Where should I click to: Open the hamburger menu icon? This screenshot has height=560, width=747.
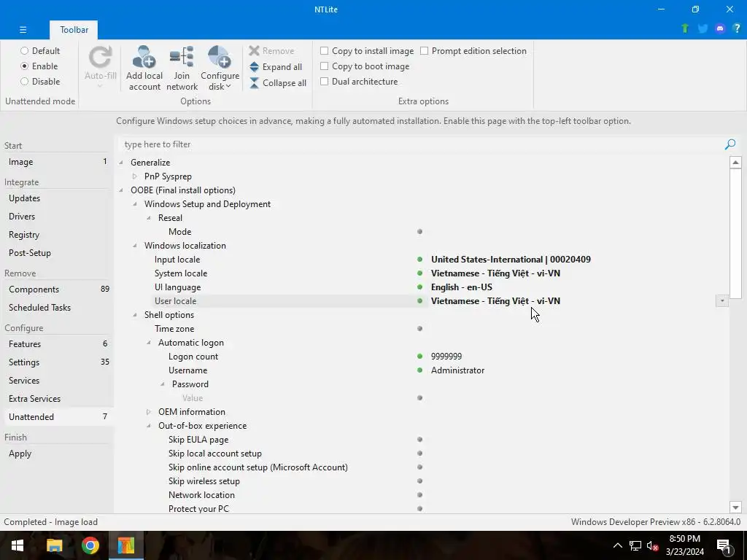[23, 29]
